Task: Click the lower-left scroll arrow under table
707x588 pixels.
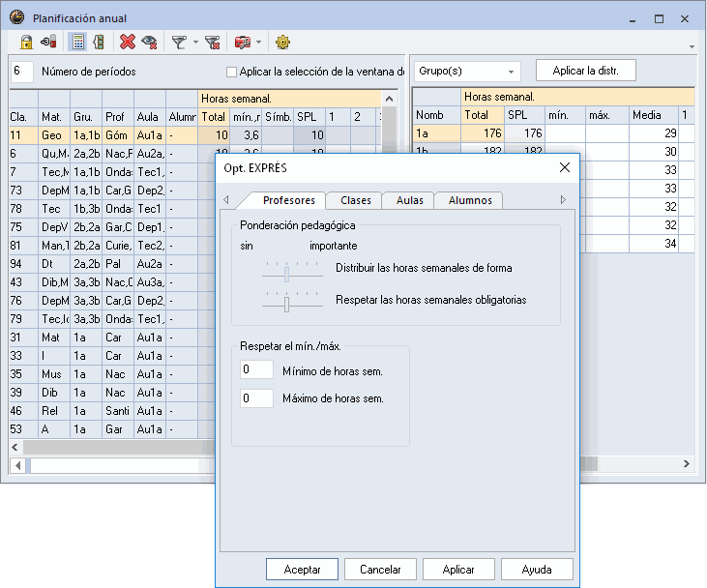Action: 18,465
